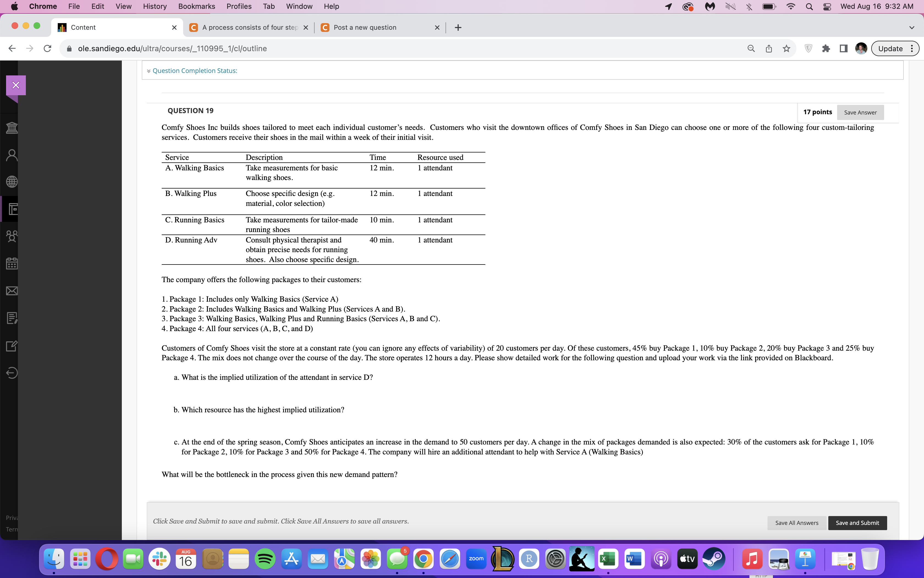Open the Share page icon in address bar

[x=769, y=48]
